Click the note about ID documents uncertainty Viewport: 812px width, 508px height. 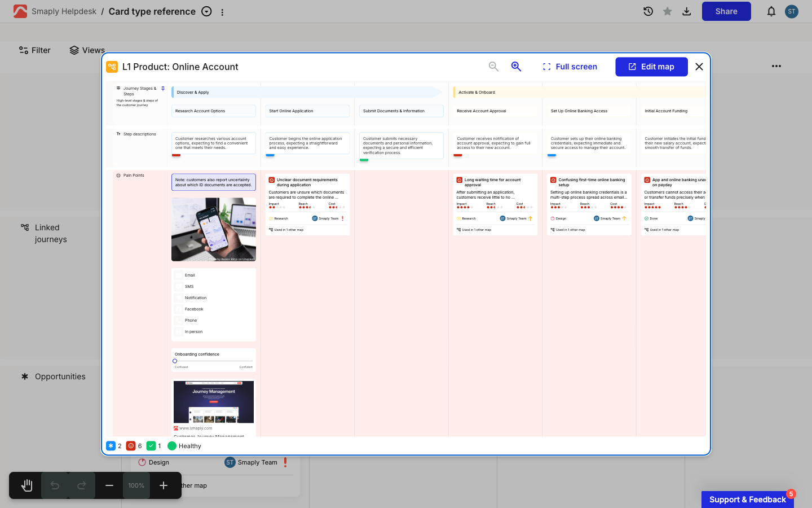[x=214, y=182]
